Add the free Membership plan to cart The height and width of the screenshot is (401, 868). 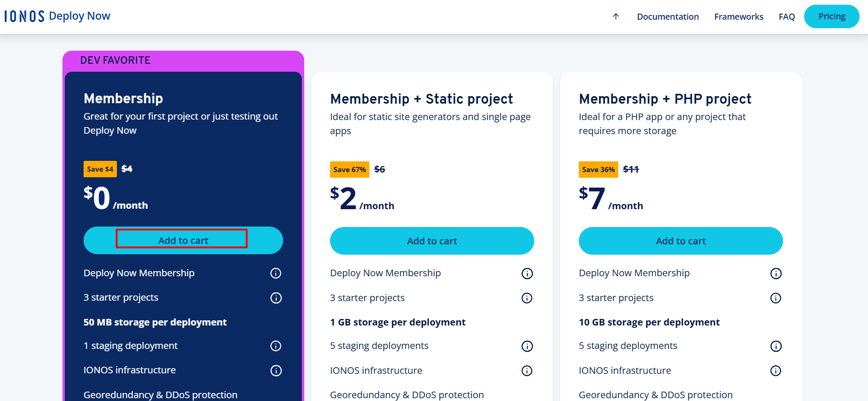coord(183,240)
